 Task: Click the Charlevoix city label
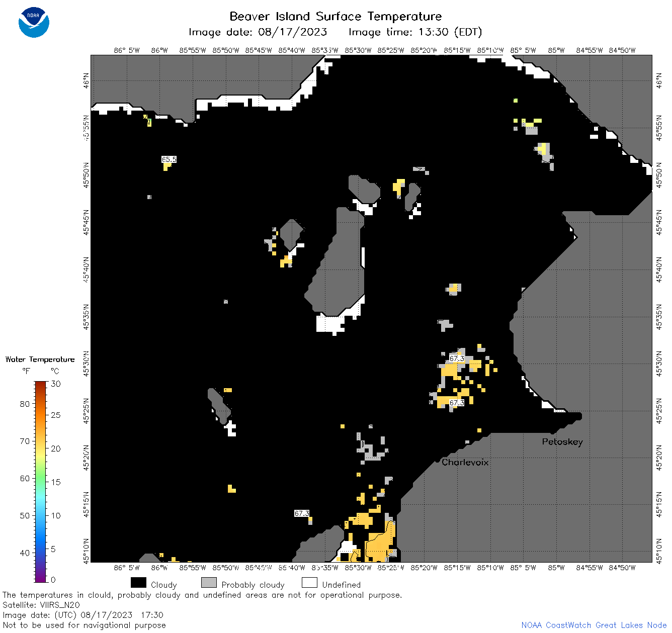[x=465, y=462]
